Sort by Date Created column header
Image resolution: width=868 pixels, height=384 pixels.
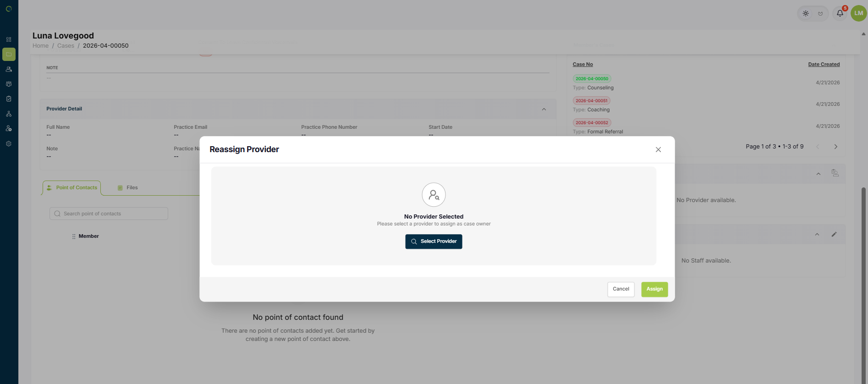[824, 64]
